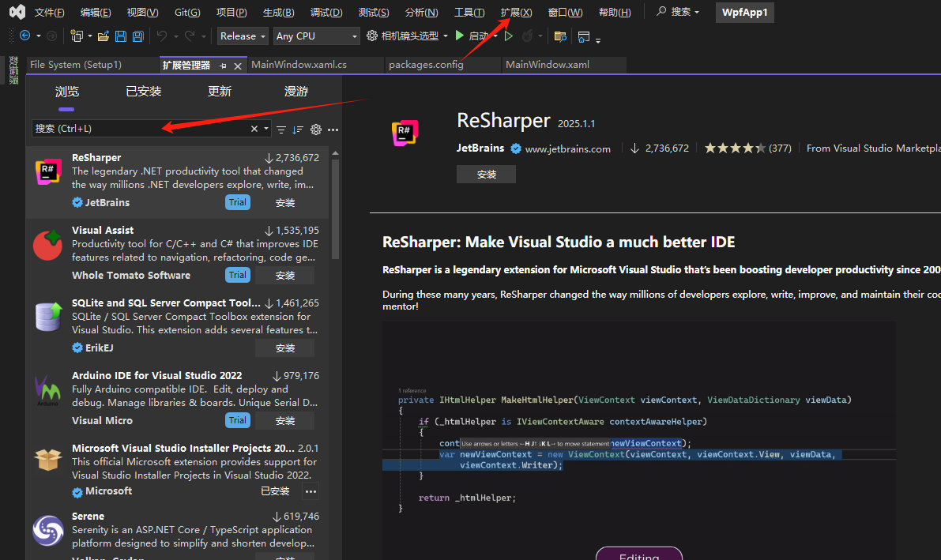Click the Navigate Forward arrow icon
This screenshot has width=941, height=560.
[x=51, y=36]
